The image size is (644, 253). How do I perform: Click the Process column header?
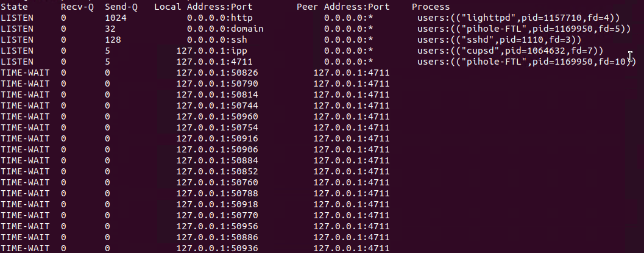(x=431, y=7)
